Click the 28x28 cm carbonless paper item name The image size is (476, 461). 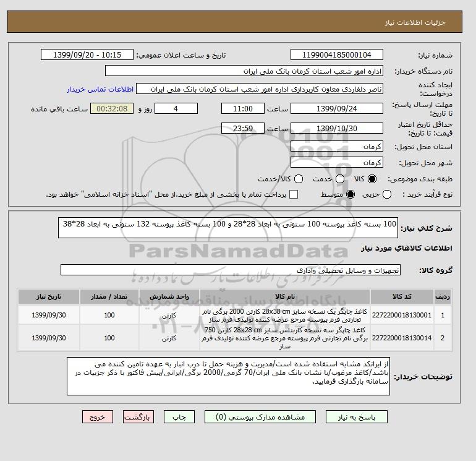point(285,338)
